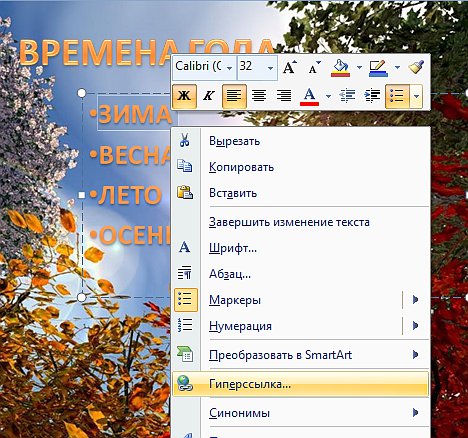Click the scissors cut icon
The image size is (468, 438).
pyautogui.click(x=184, y=140)
